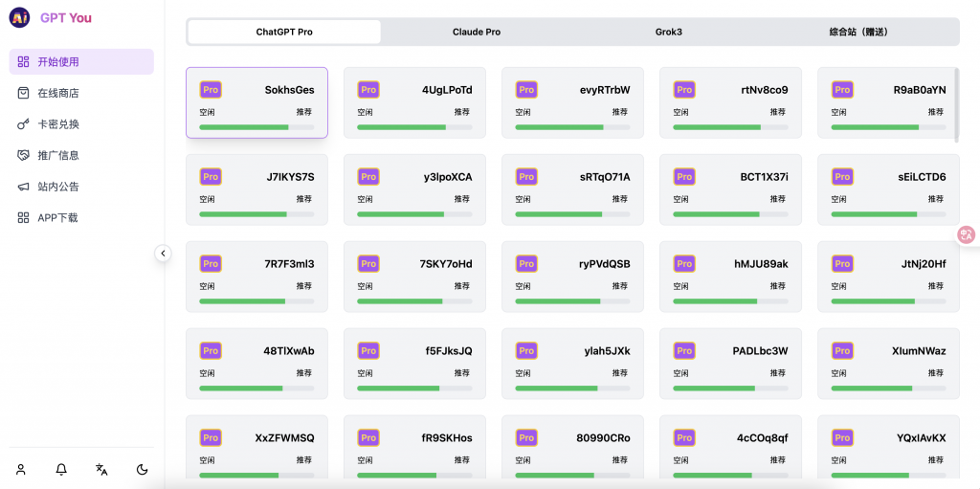Image resolution: width=980 pixels, height=489 pixels.
Task: Click the Pro badge on 7R7F3ml3 card
Action: (211, 264)
